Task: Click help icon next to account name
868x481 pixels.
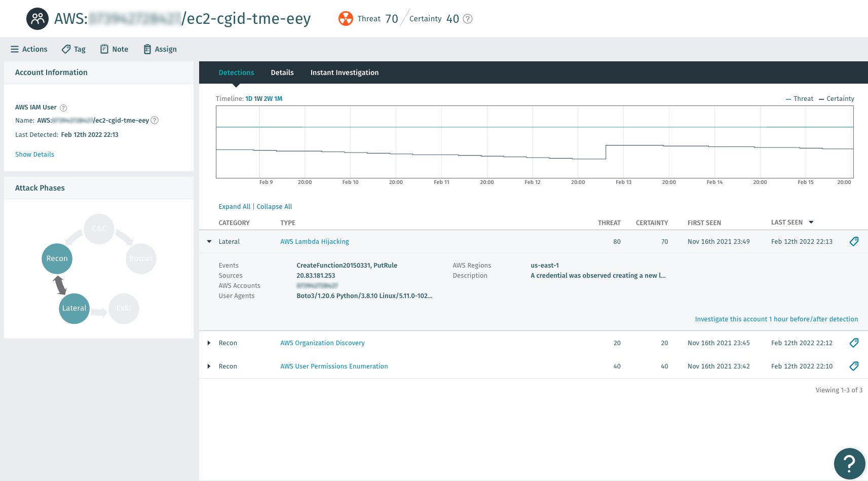Action: point(155,120)
